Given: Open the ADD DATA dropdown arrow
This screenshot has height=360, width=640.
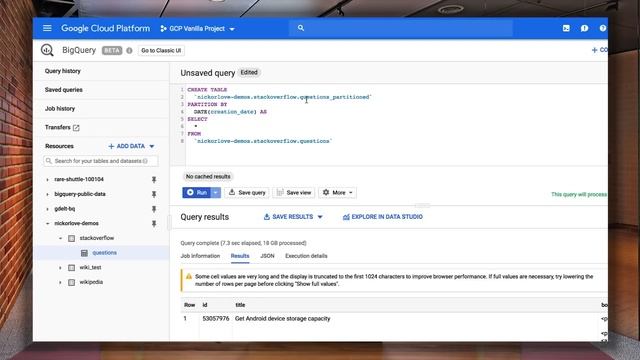Looking at the screenshot, I should point(152,146).
